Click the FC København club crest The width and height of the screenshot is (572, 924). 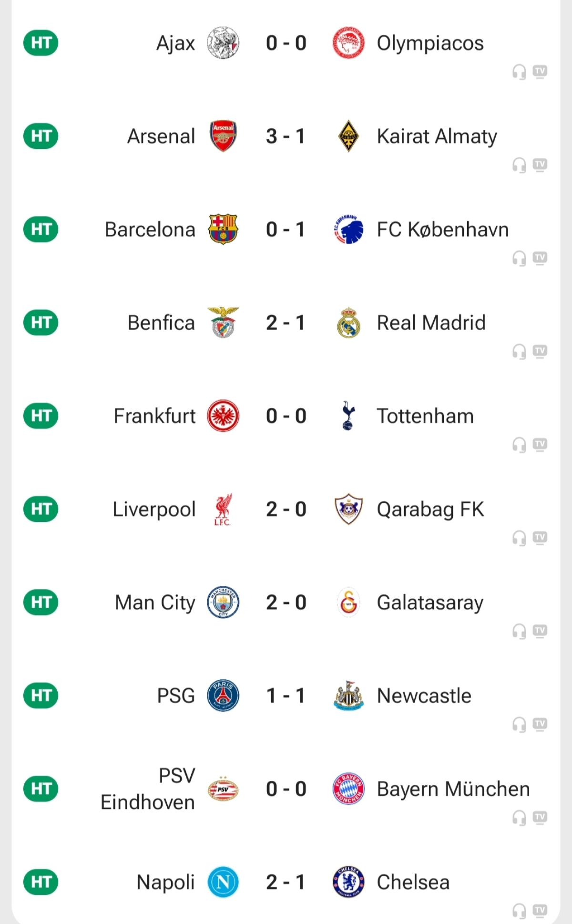pos(348,229)
